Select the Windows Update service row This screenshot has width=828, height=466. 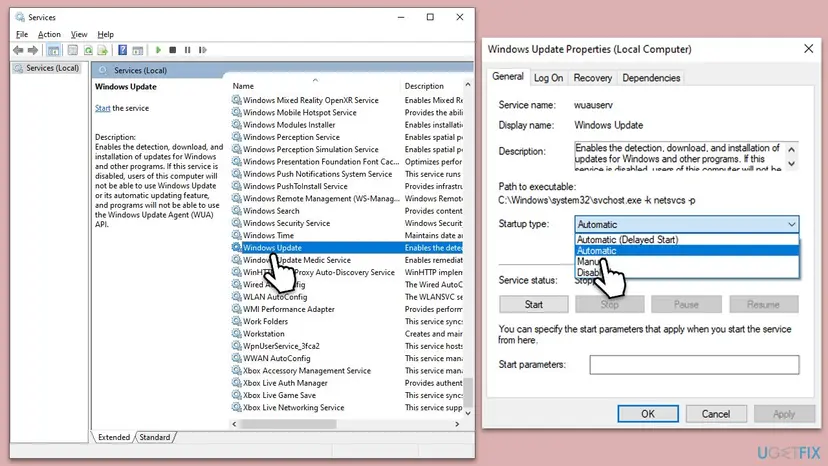click(347, 247)
